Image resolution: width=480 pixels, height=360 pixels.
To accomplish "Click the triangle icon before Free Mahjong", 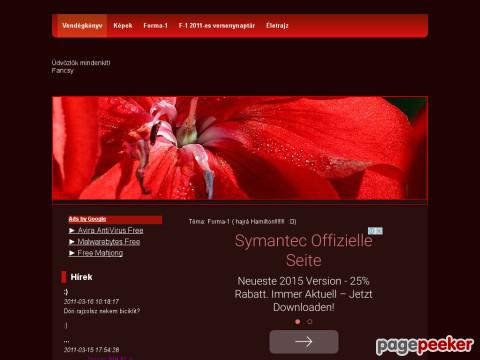I will 72,253.
